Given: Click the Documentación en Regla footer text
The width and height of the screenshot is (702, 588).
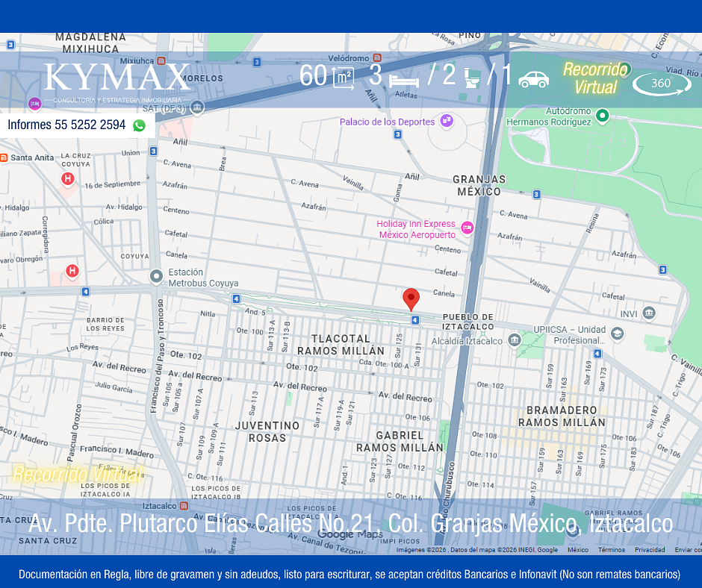Looking at the screenshot, I should [350, 574].
